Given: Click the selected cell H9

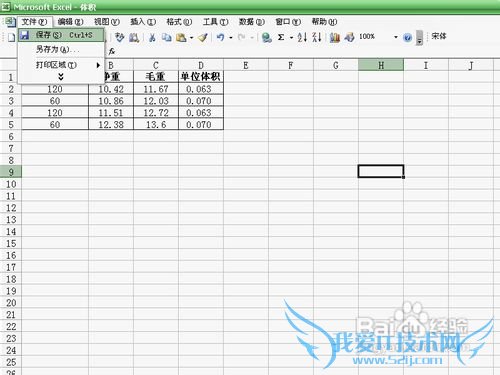Looking at the screenshot, I should (381, 171).
